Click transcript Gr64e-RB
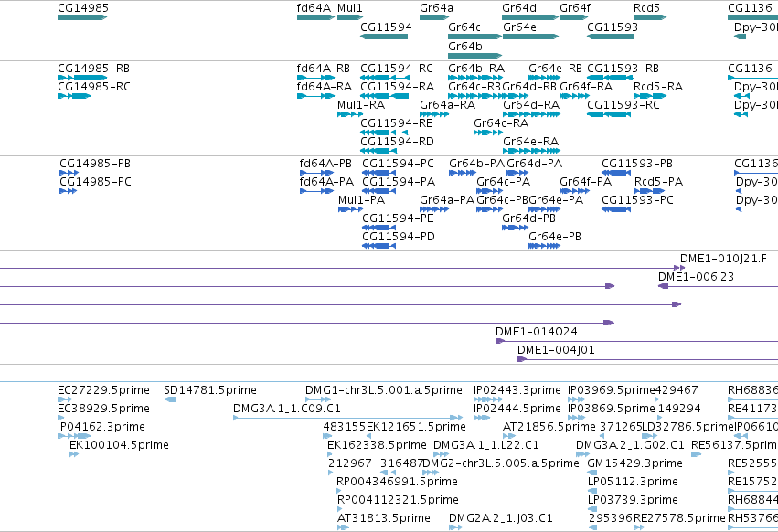Image resolution: width=778 pixels, height=532 pixels. coord(544,78)
